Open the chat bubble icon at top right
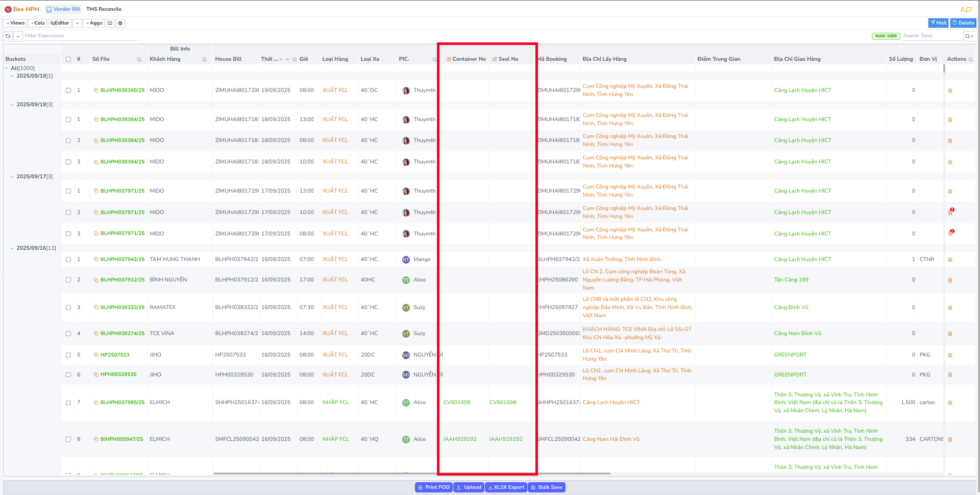 click(969, 9)
